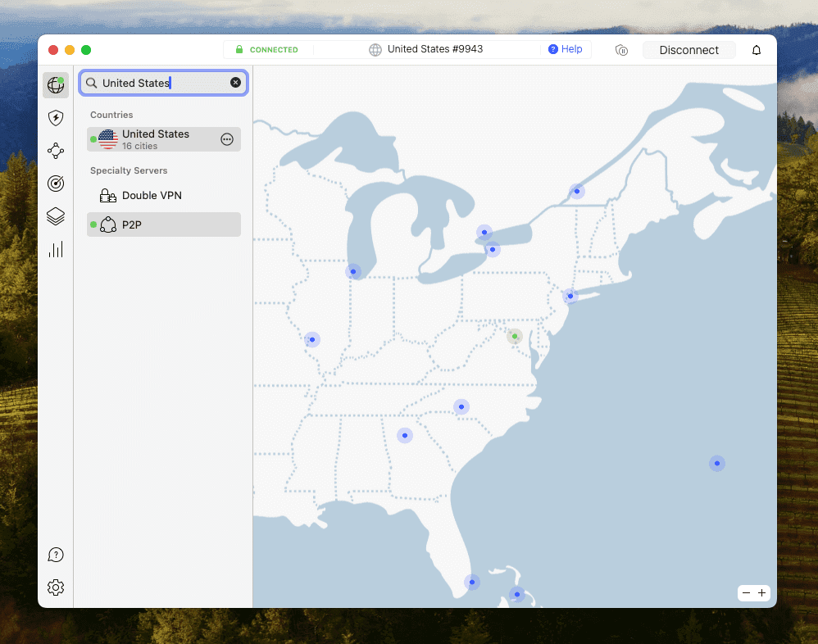The image size is (818, 644).
Task: Click the United States #9943 server label
Action: coord(435,49)
